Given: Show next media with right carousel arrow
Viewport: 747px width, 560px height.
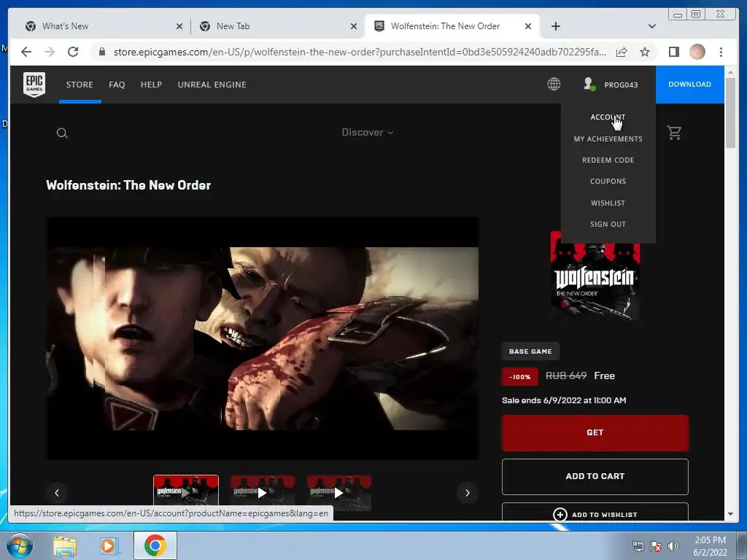Looking at the screenshot, I should point(468,493).
